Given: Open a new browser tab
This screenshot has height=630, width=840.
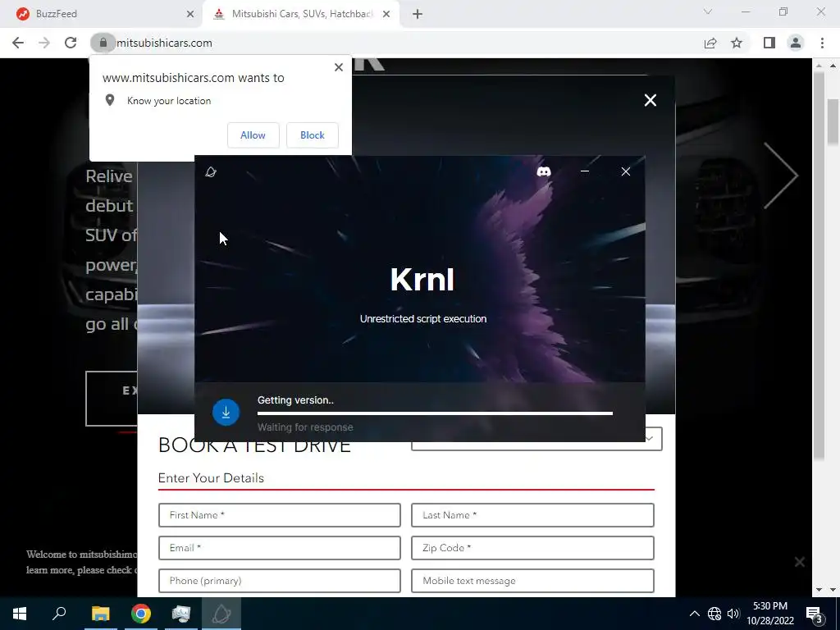Looking at the screenshot, I should [x=418, y=14].
